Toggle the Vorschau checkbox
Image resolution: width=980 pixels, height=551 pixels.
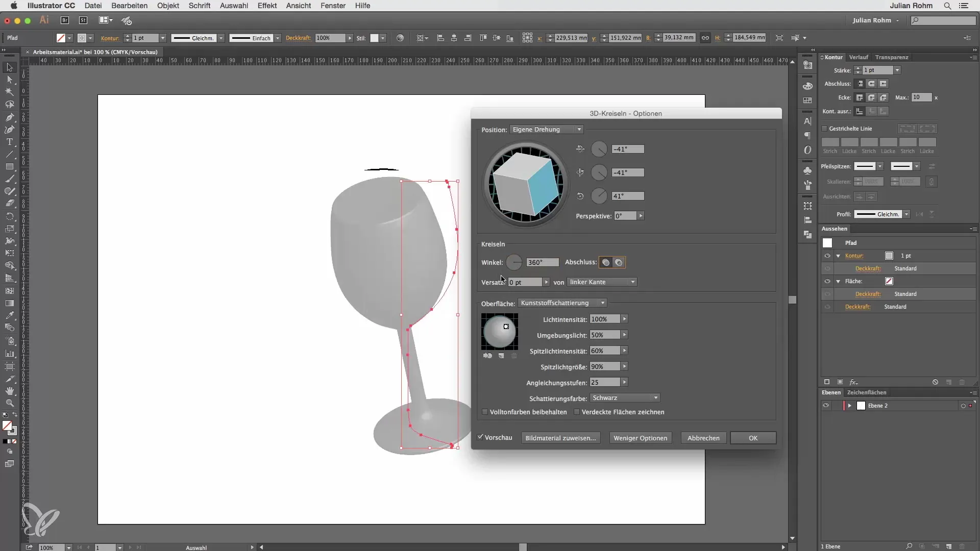click(x=480, y=437)
